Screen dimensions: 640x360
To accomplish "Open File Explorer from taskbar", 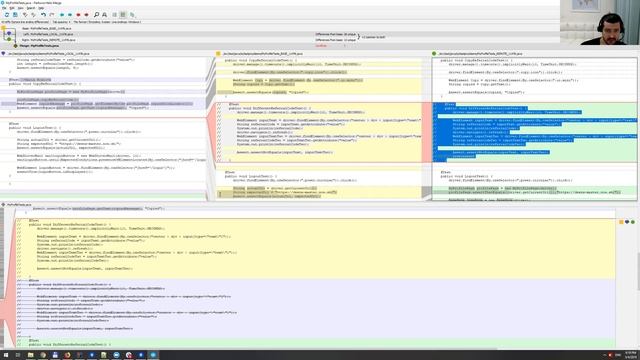I will (30, 355).
